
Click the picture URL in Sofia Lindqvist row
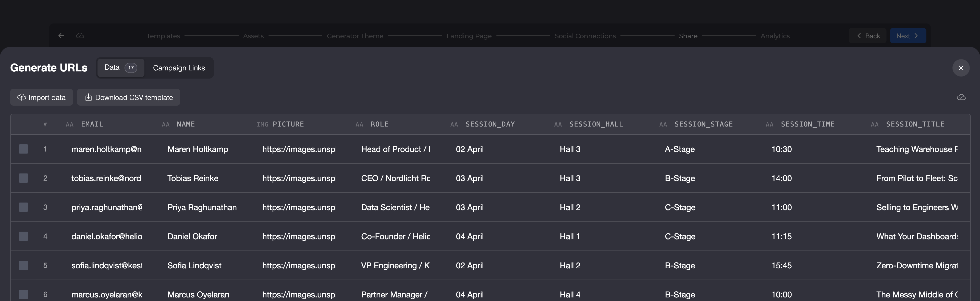coord(299,265)
